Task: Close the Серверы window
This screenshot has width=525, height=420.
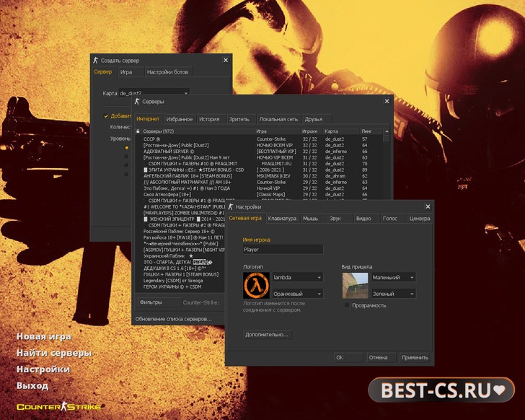Action: (x=387, y=101)
